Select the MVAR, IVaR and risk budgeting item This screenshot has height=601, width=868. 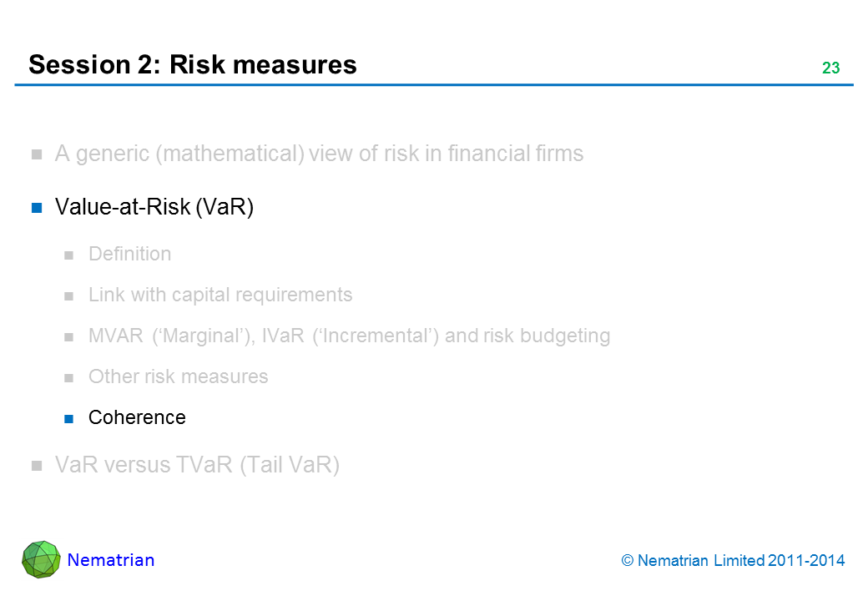349,336
